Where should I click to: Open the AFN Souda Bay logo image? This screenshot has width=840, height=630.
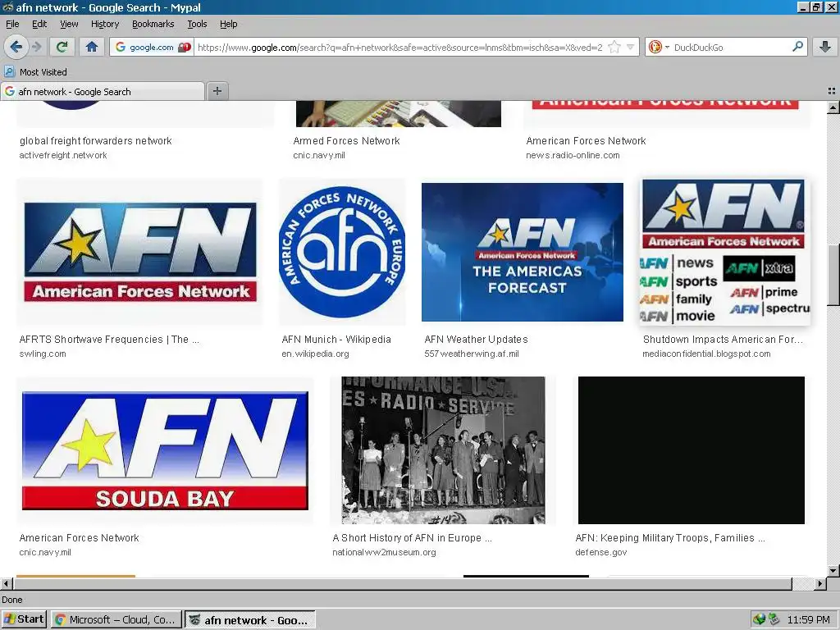tap(165, 450)
